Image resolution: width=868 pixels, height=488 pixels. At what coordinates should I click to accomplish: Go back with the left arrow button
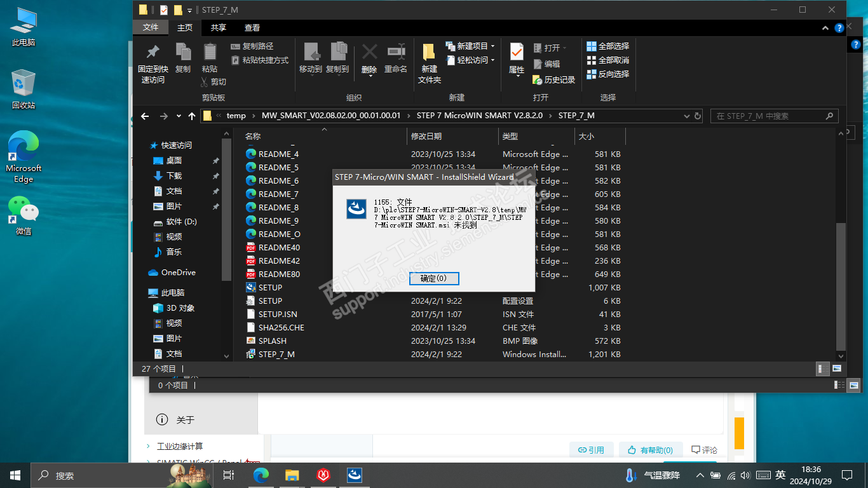pyautogui.click(x=145, y=116)
